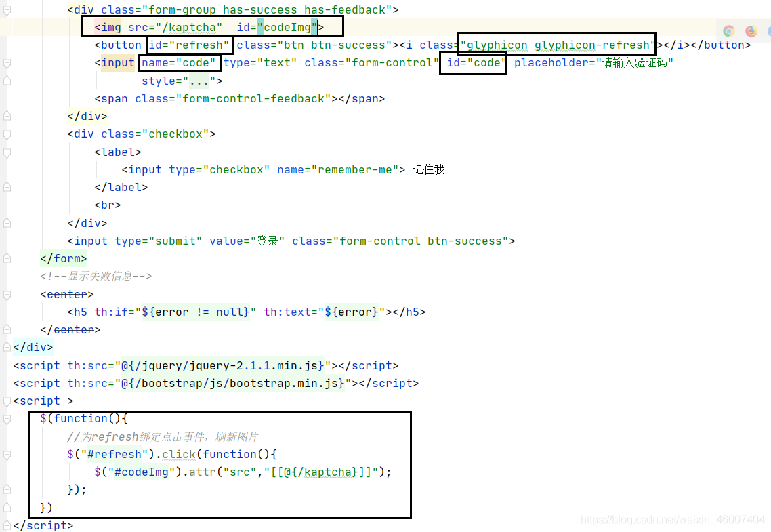Expand the folded style="..." attribute value
Image resolution: width=771 pixels, height=532 pixels.
pyautogui.click(x=199, y=81)
